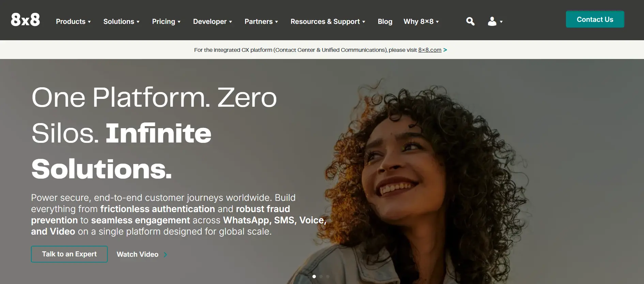Open the Developer navigation menu

tap(213, 21)
